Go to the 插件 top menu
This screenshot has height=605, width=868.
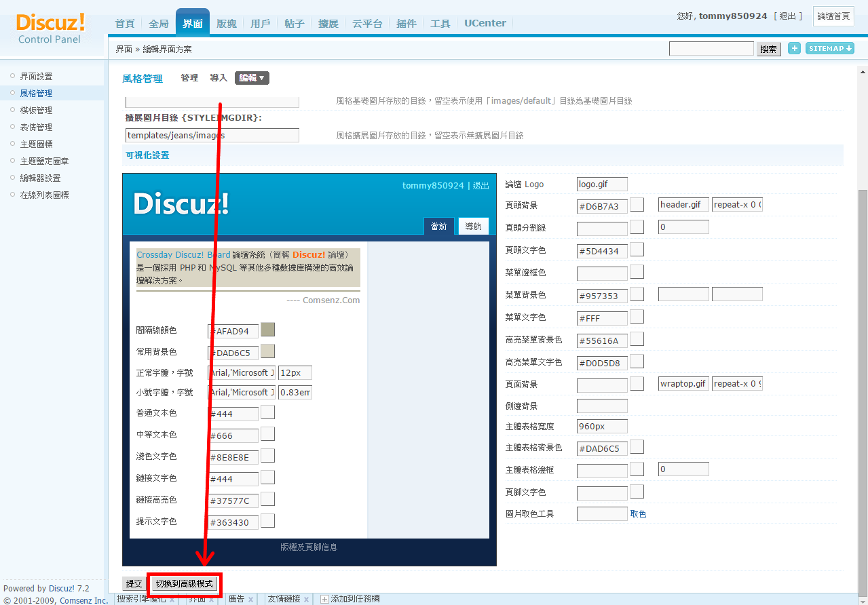click(x=407, y=24)
